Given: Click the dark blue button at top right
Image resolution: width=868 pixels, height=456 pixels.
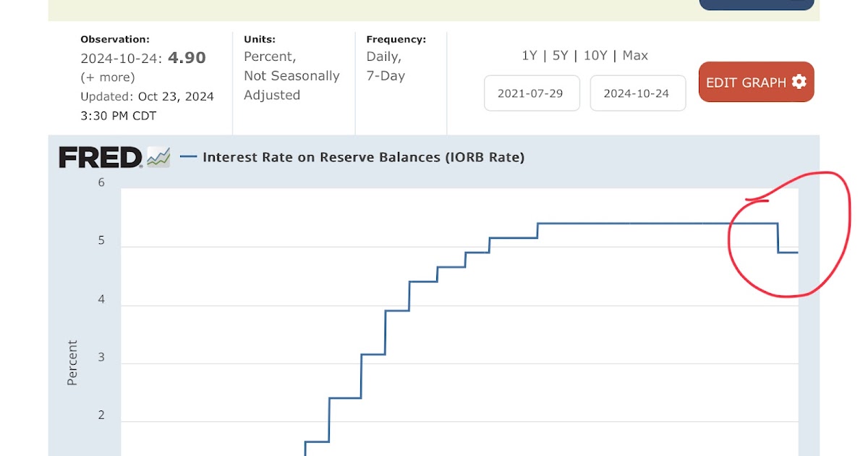Looking at the screenshot, I should [757, 4].
